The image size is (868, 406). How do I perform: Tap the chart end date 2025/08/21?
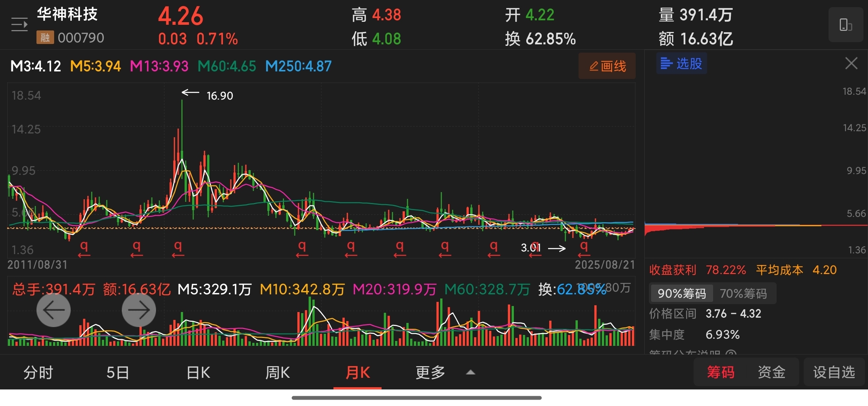click(605, 265)
